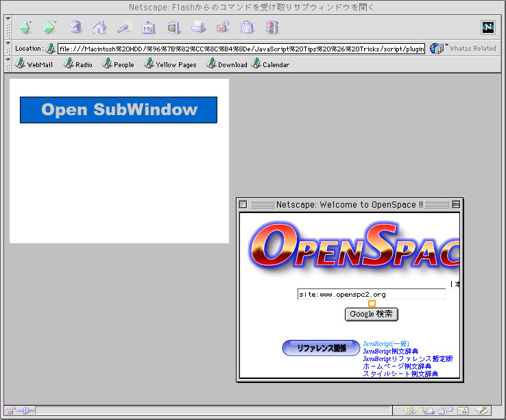Click the Images toolbar icon
Image resolution: width=506 pixels, height=420 pixels.
173,27
